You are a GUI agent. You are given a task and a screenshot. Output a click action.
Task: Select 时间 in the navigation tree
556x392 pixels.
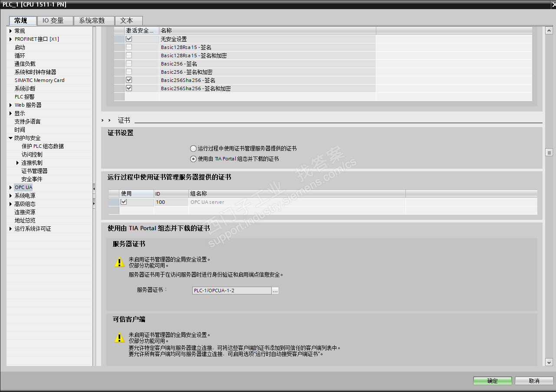pyautogui.click(x=20, y=130)
